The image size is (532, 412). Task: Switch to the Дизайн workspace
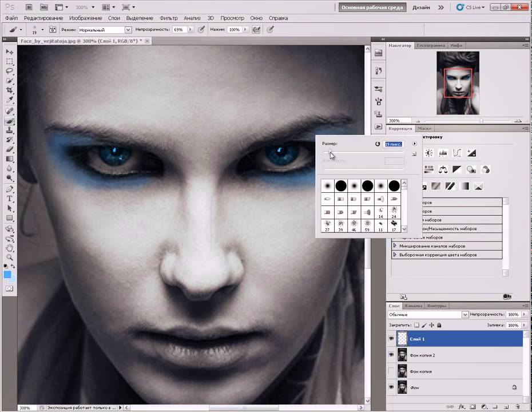(x=421, y=7)
